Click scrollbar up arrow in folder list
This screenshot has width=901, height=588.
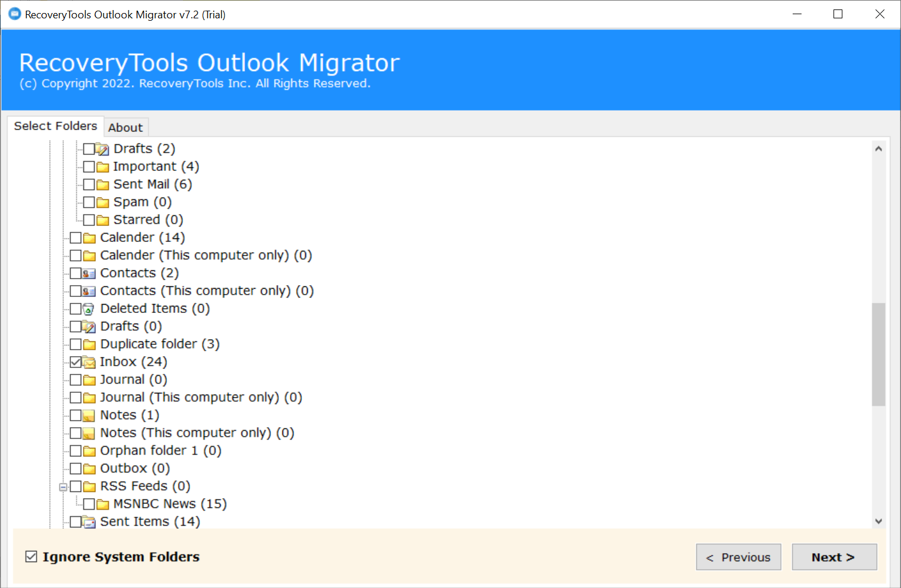tap(879, 148)
